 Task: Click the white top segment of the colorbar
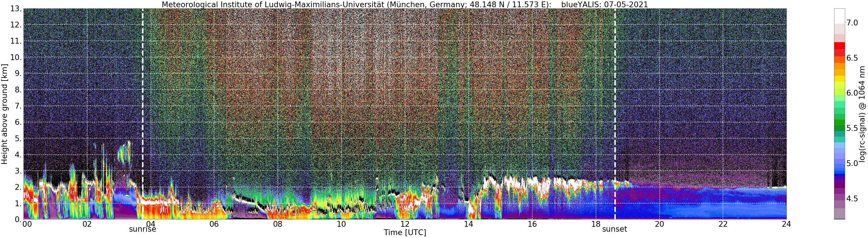coord(839,16)
